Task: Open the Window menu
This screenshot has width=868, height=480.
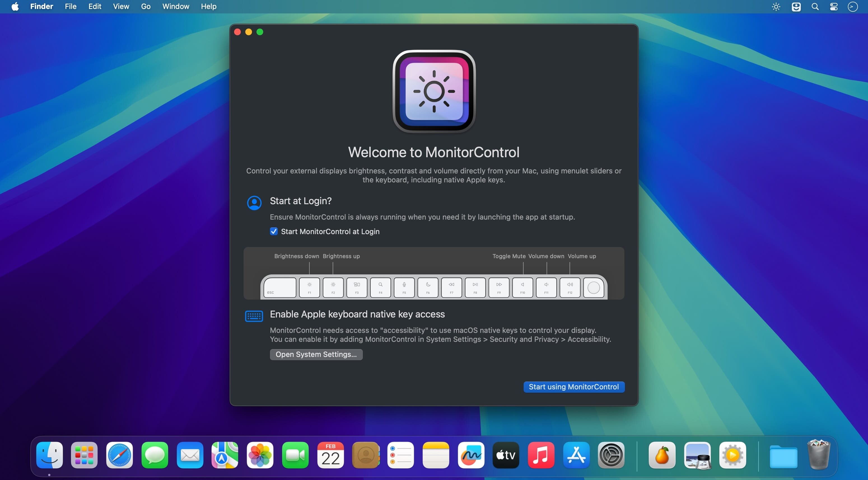Action: click(176, 6)
